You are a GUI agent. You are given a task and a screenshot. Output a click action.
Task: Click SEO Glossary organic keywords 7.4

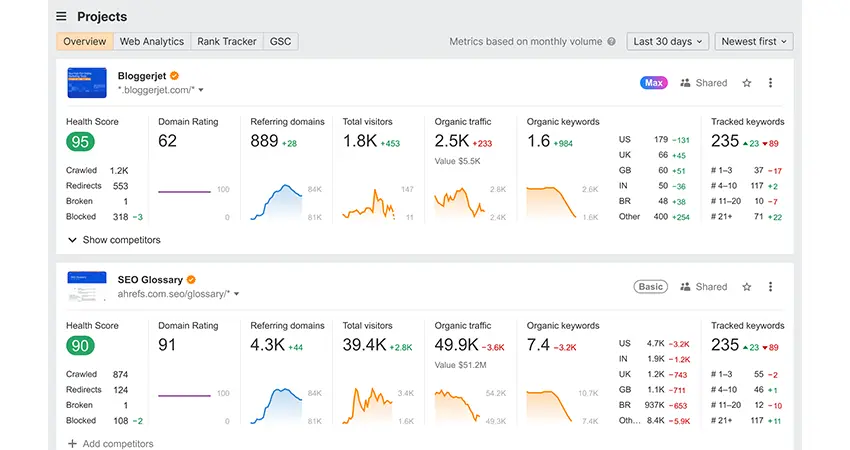[x=538, y=345]
